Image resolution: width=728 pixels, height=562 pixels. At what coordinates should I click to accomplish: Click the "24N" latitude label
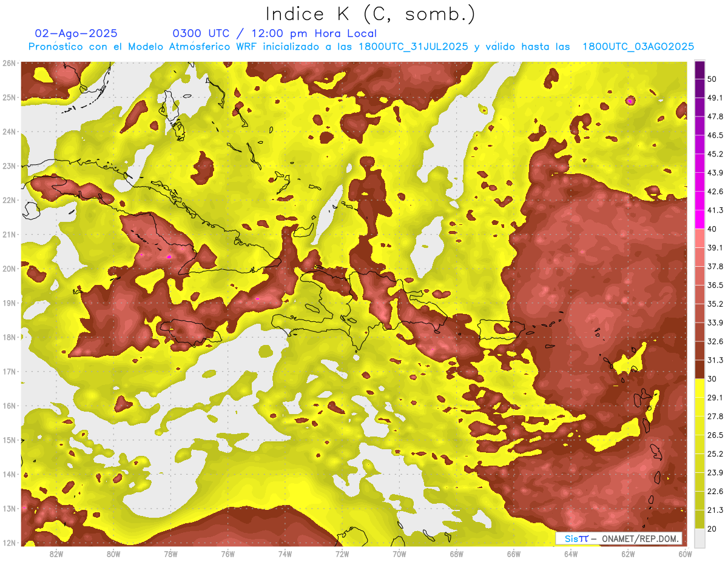(x=9, y=132)
